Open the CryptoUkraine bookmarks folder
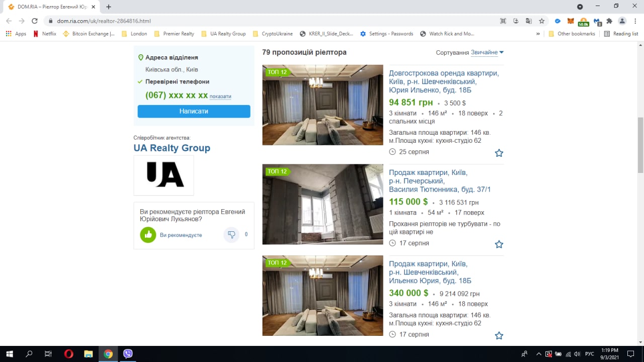This screenshot has width=644, height=362. [273, 34]
